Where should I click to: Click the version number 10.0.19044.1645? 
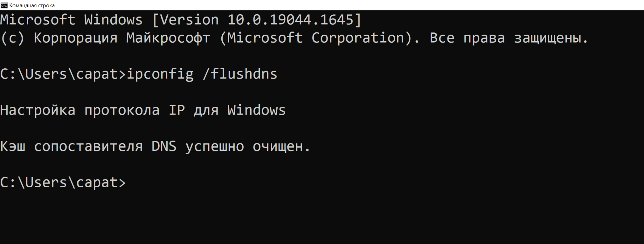290,20
